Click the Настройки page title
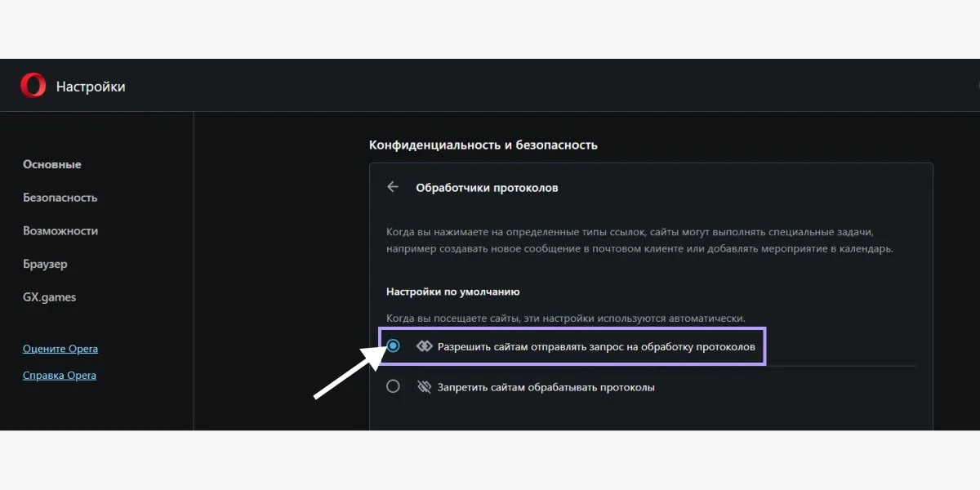 point(91,86)
